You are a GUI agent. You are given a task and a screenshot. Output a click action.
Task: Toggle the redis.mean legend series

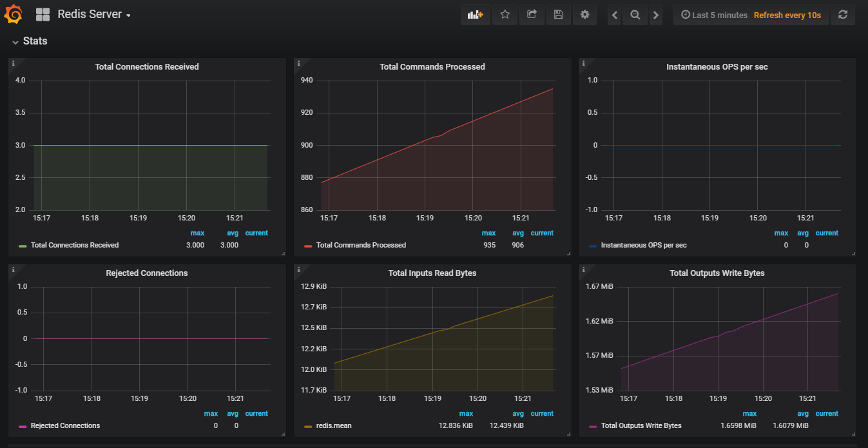[333, 425]
